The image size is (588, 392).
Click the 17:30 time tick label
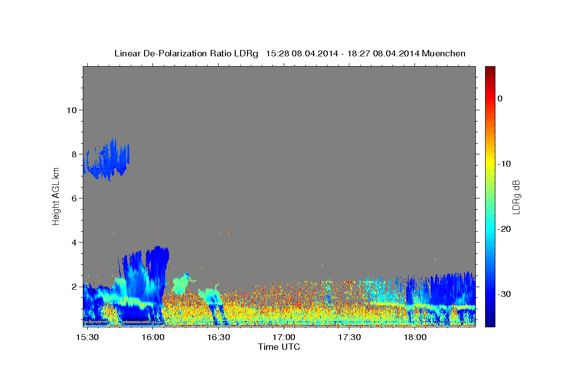349,338
